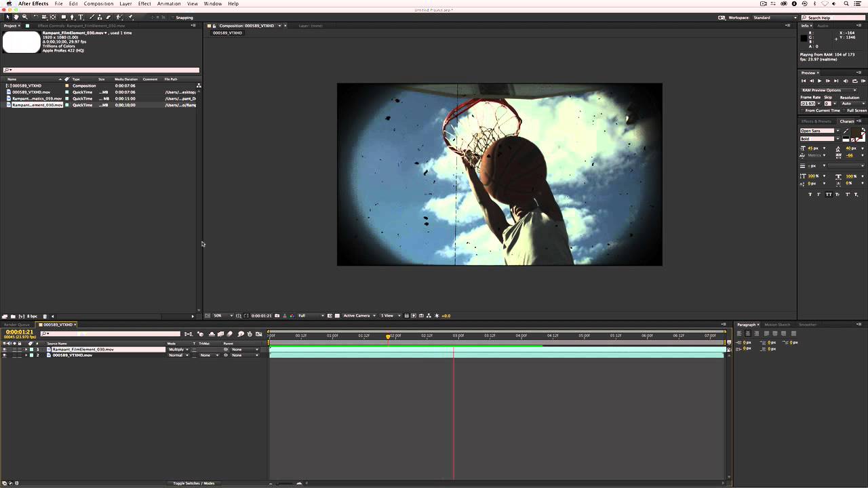Check the Full Screen preview option

click(844, 110)
